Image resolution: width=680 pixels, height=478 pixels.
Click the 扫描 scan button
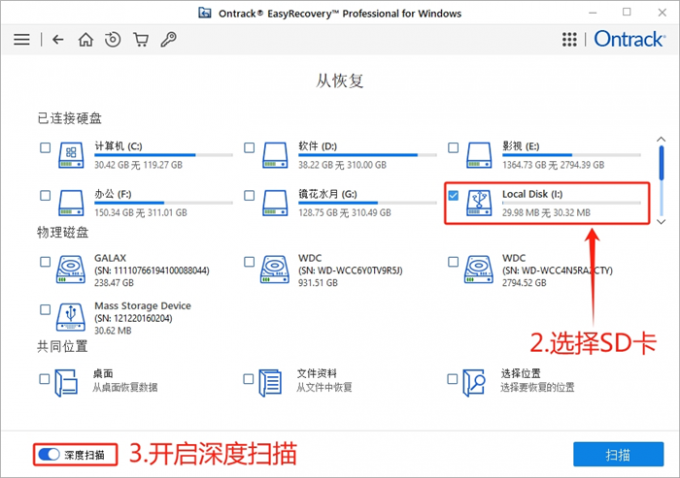(618, 455)
